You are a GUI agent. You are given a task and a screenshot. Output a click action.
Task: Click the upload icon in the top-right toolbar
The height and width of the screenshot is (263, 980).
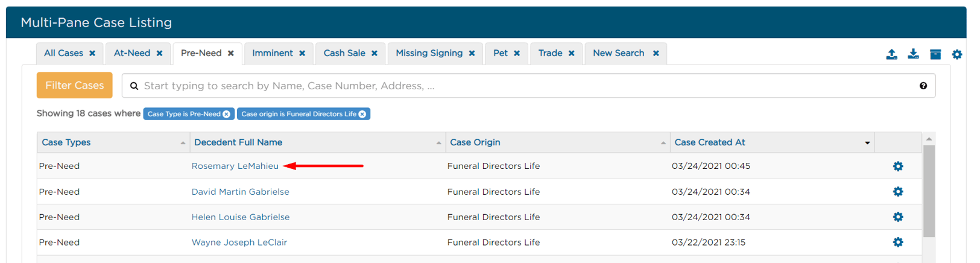point(891,54)
